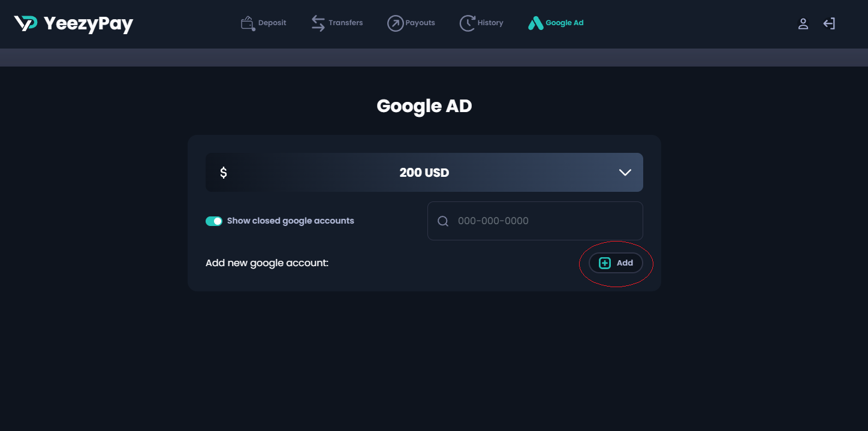Screen dimensions: 868x431
Task: Click the Show closed google accounts label
Action: coord(291,221)
